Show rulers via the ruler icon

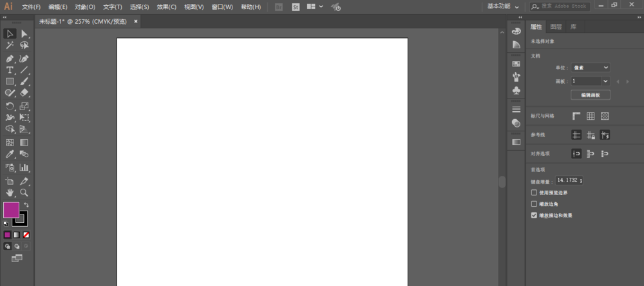pos(576,116)
